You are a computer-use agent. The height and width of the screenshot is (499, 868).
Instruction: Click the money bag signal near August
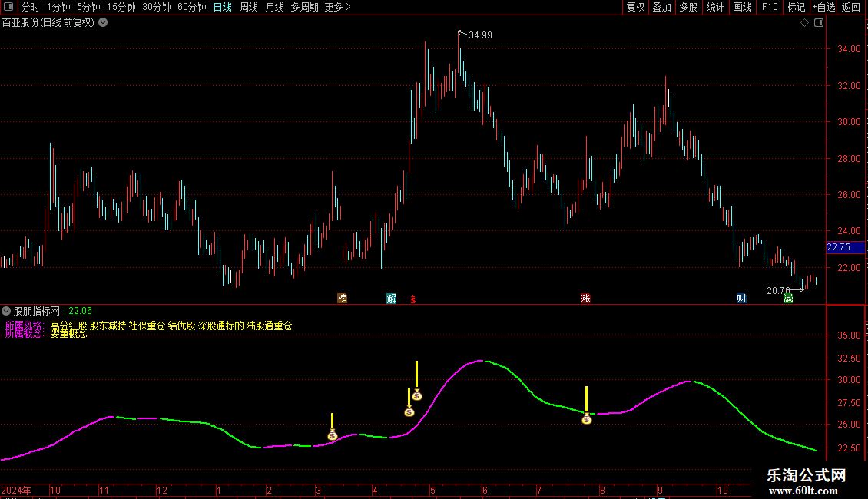tap(586, 419)
